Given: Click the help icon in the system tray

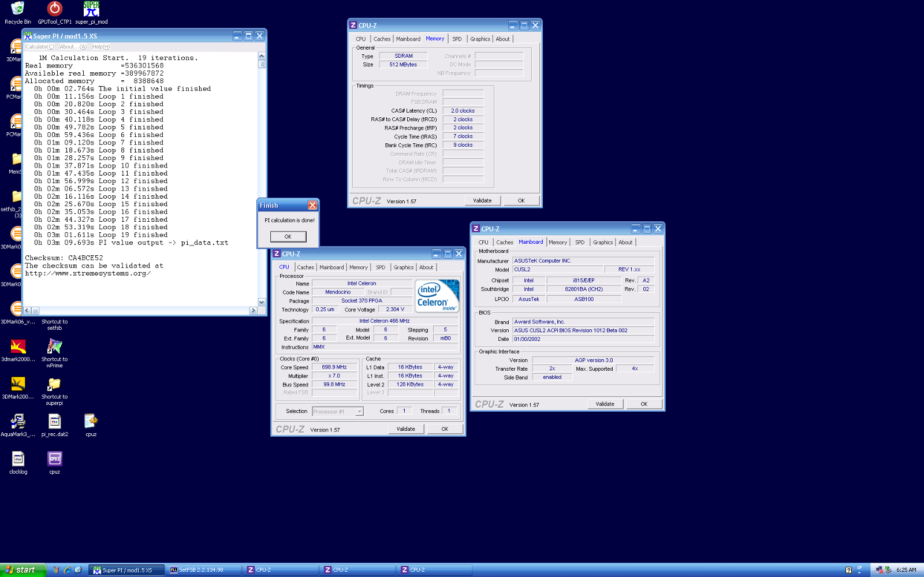Looking at the screenshot, I should coord(848,570).
